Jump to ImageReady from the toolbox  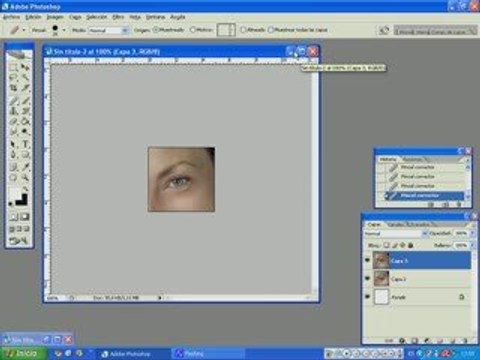19,241
